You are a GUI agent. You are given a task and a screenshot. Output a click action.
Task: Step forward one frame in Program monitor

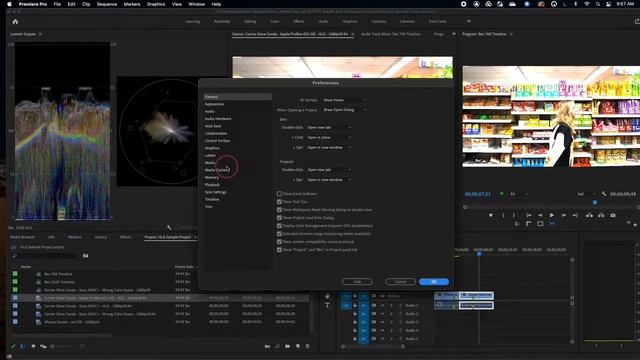[564, 215]
